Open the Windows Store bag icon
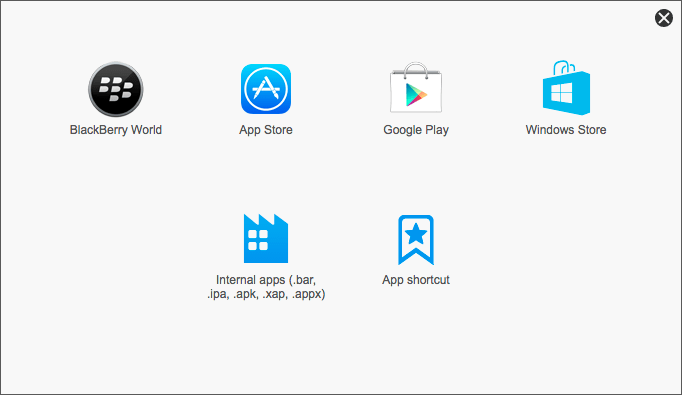 (x=566, y=87)
